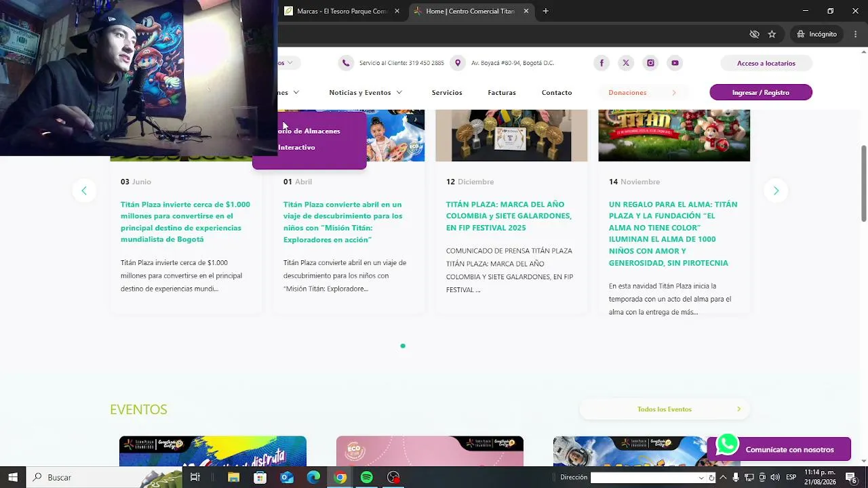Viewport: 868px width, 488px height.
Task: Click the Ingresar / Registro button
Action: [761, 92]
